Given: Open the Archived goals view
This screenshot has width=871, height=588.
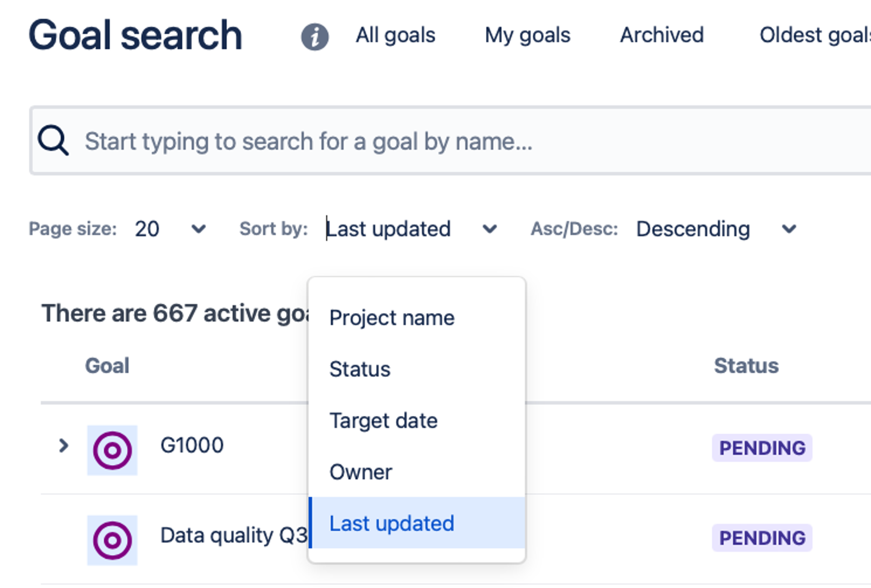Looking at the screenshot, I should [x=661, y=35].
